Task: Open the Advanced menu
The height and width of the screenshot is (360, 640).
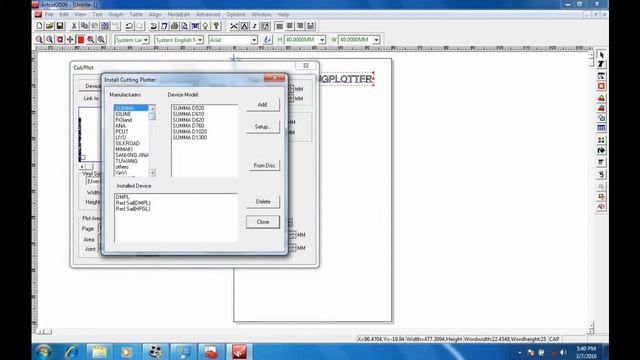Action: (208, 14)
